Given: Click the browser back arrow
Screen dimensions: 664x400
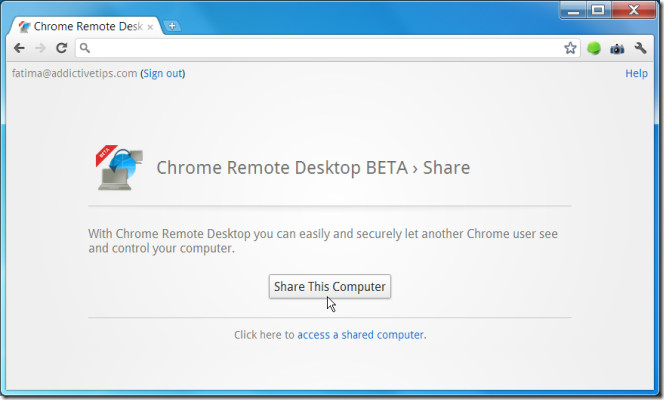Looking at the screenshot, I should click(x=20, y=47).
